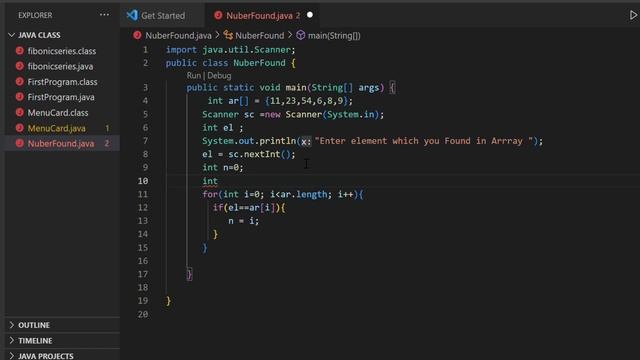The width and height of the screenshot is (640, 360).
Task: Click the EXPLORER panel title
Action: [35, 15]
